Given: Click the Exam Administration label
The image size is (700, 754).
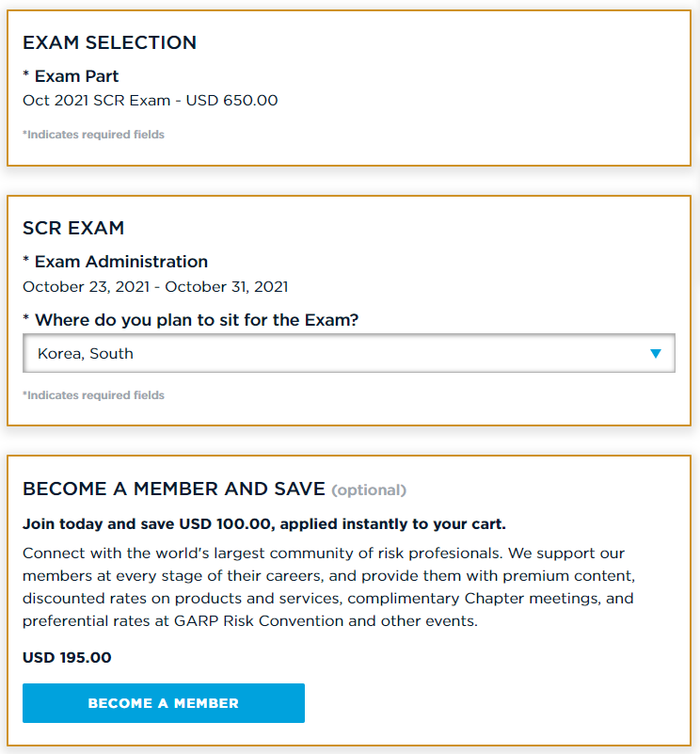Looking at the screenshot, I should tap(116, 262).
